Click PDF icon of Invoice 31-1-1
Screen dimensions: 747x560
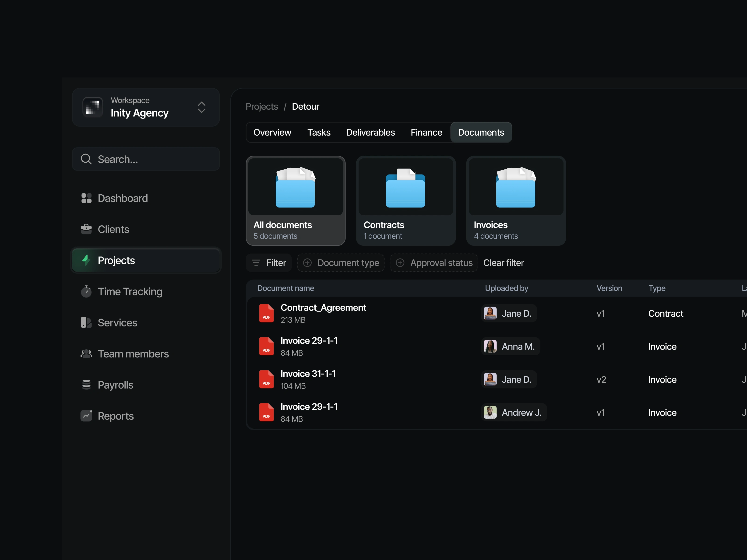pos(266,379)
